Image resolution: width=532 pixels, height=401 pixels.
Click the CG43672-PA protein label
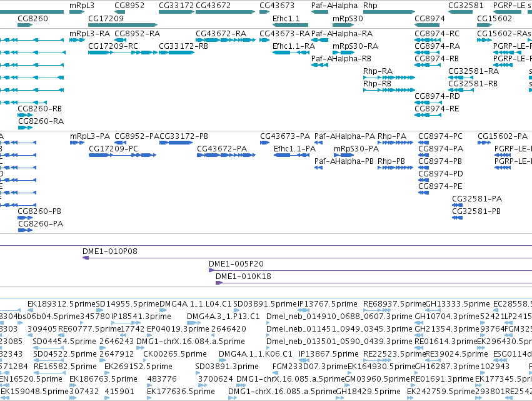pyautogui.click(x=222, y=149)
